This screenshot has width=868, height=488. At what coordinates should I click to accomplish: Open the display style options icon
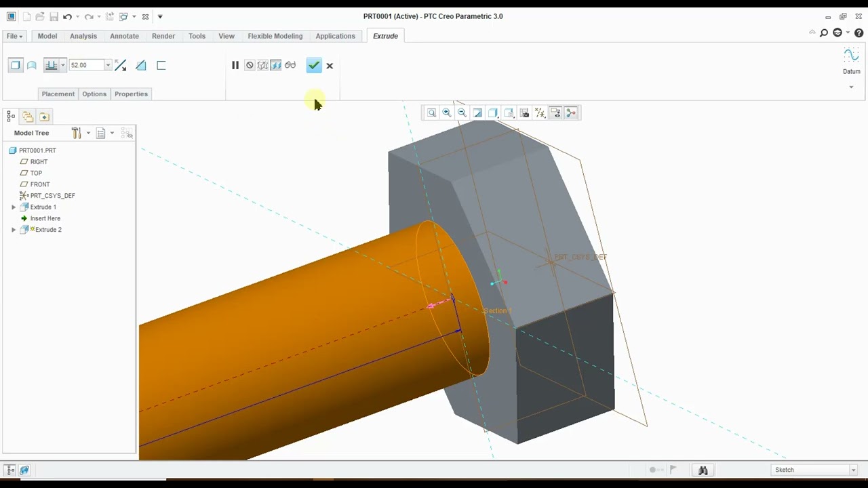pyautogui.click(x=493, y=113)
